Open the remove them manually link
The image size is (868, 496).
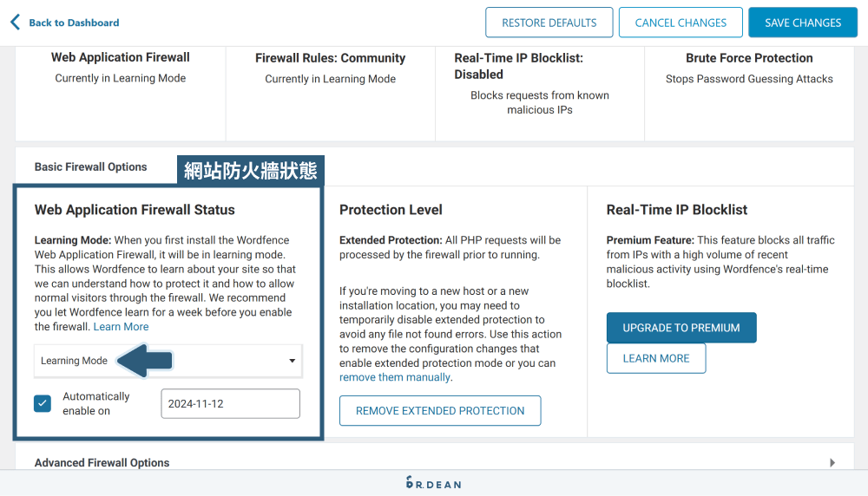click(395, 377)
